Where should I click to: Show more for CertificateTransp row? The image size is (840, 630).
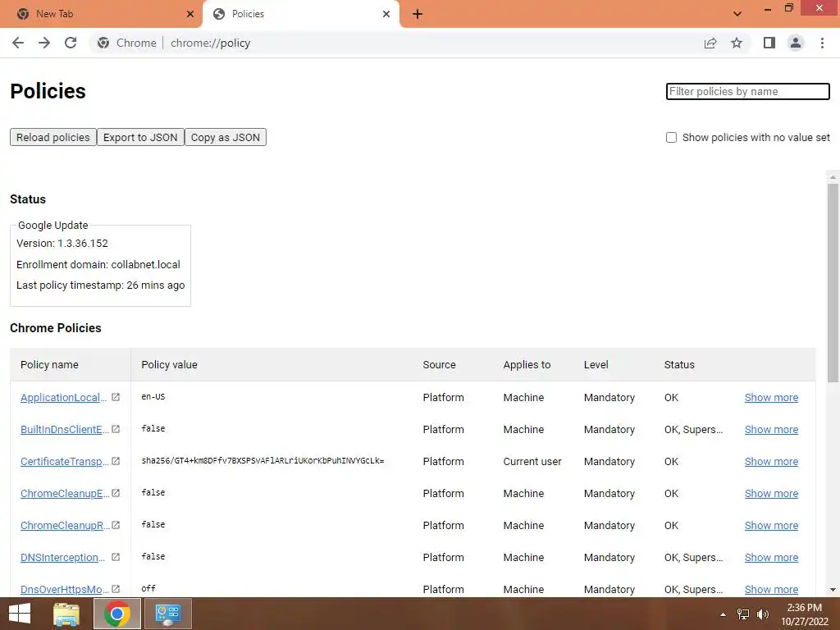click(x=771, y=461)
